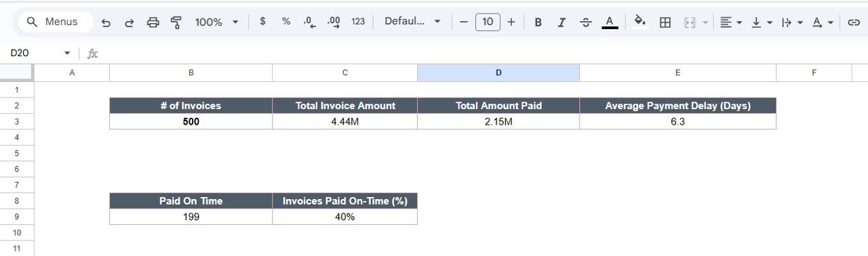Toggle strikethrough formatting
This screenshot has width=868, height=256.
586,22
